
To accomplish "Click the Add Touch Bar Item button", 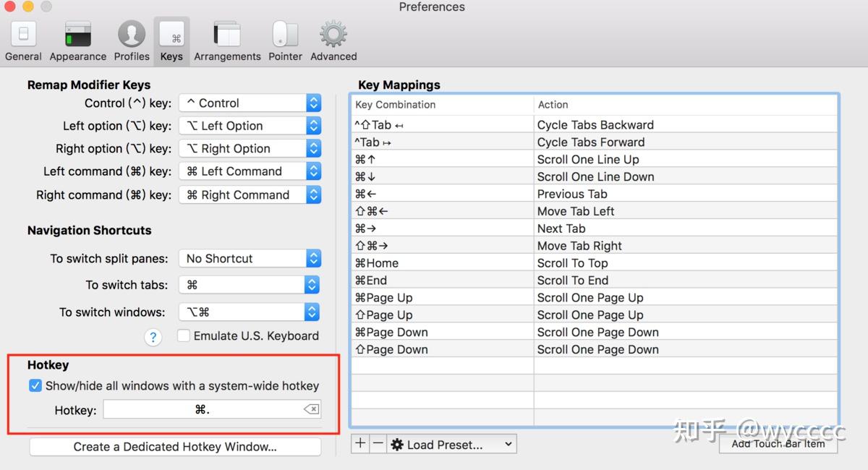I will coord(778,444).
